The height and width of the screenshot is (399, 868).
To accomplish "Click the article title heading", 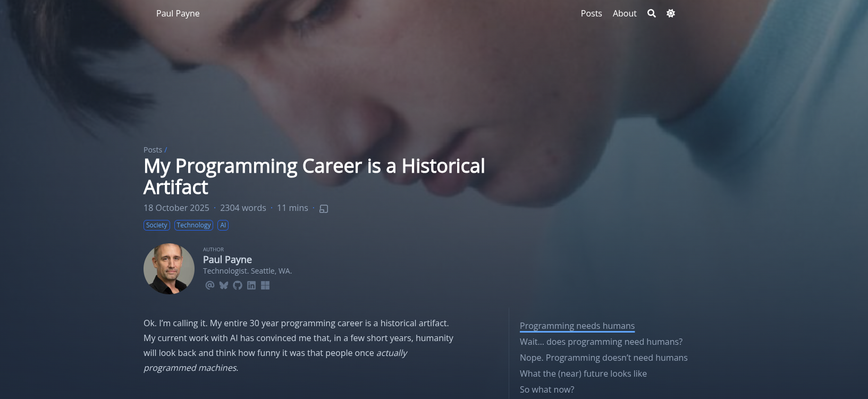I will point(314,176).
